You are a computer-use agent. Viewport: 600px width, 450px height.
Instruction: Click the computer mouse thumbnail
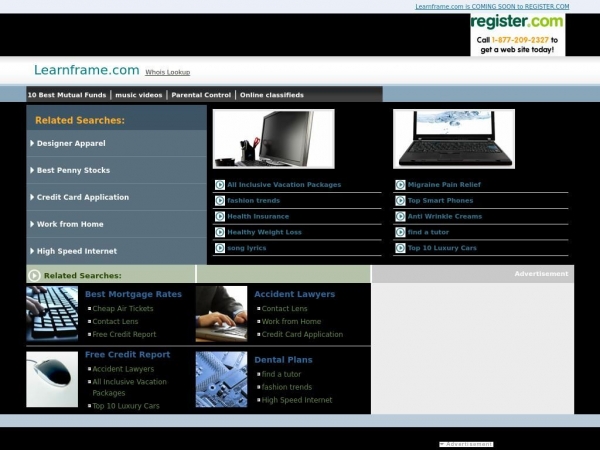(x=52, y=379)
